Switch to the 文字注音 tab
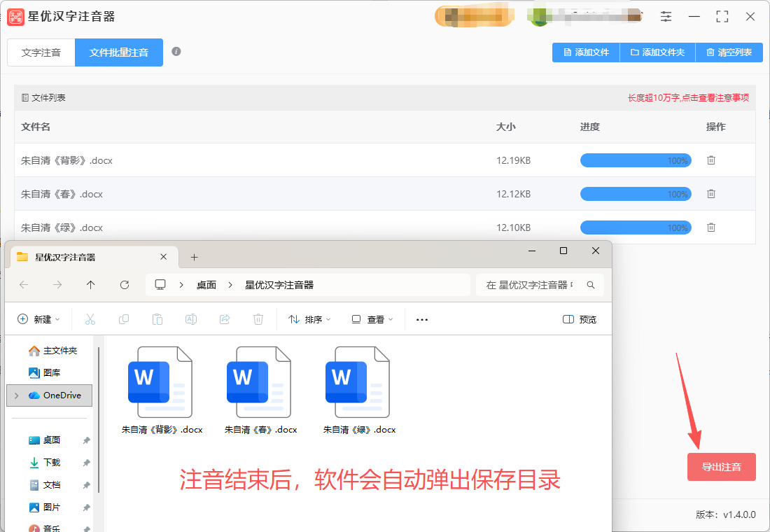This screenshot has height=532, width=770. pos(41,52)
